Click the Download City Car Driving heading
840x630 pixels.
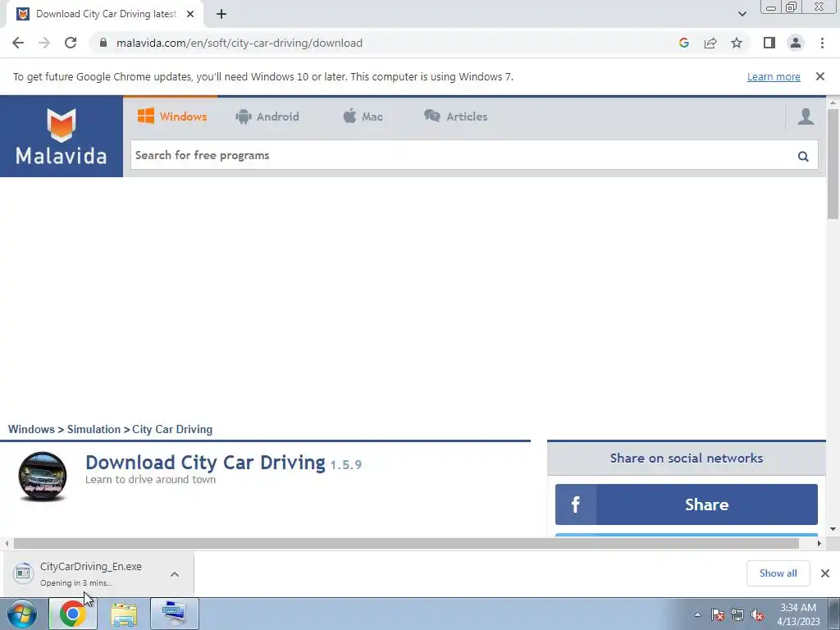pyautogui.click(x=205, y=463)
